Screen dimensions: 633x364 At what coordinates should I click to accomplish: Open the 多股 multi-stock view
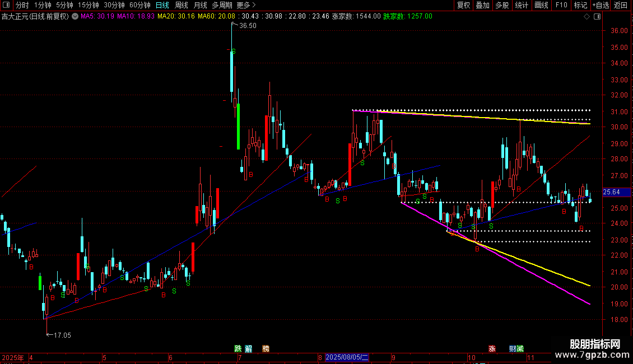502,5
